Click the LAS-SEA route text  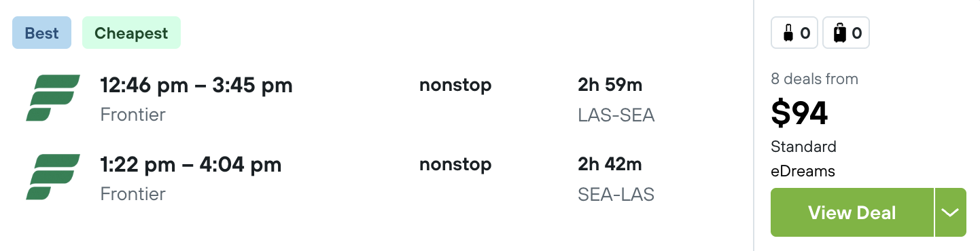click(616, 115)
